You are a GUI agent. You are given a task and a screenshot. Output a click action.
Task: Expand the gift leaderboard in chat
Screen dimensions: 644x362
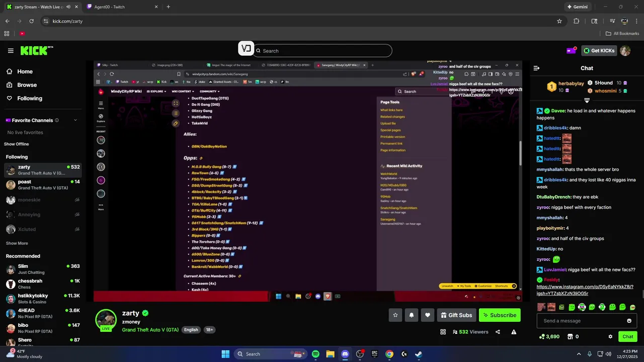[x=587, y=101]
